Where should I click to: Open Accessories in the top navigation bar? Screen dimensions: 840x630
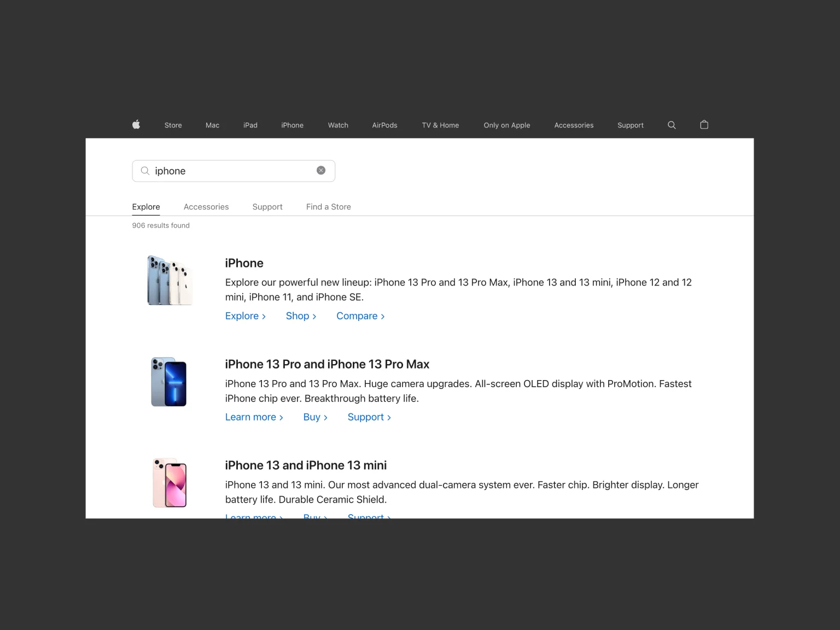pos(574,125)
